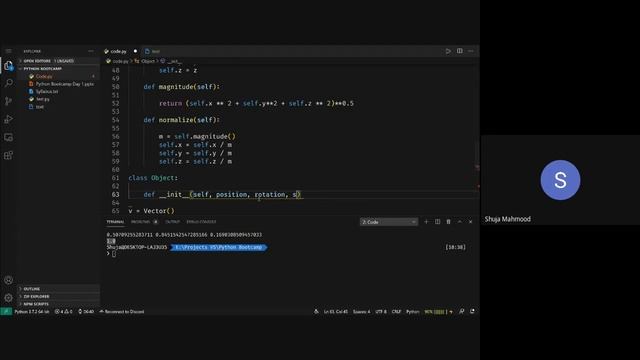Open Syllabus.txt in the file explorer
640x360 pixels.
(59, 91)
